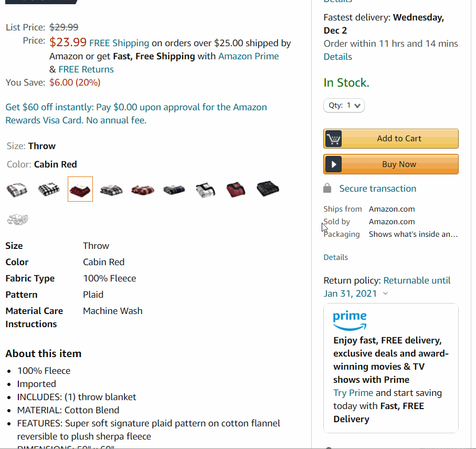Image resolution: width=476 pixels, height=449 pixels.
Task: Click the Prime smile logo in the Prime box
Action: pos(350,320)
